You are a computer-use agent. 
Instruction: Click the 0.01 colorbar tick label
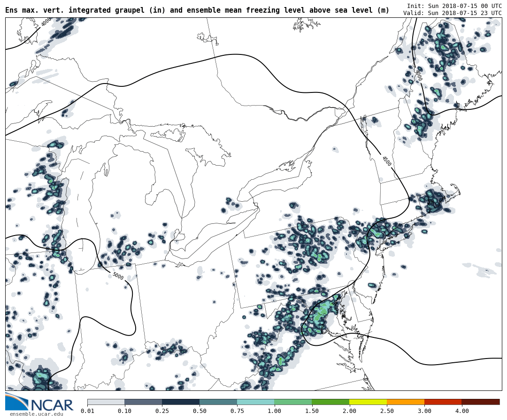(87, 411)
